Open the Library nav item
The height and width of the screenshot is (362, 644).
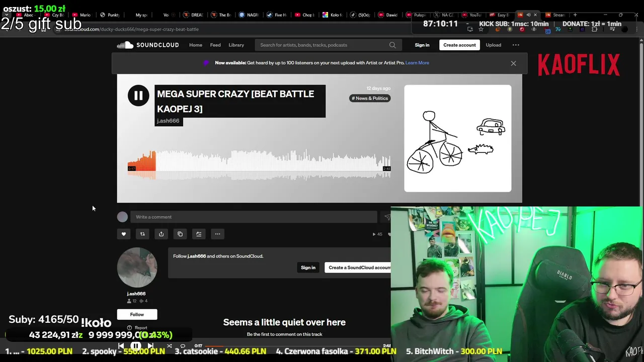pos(236,45)
